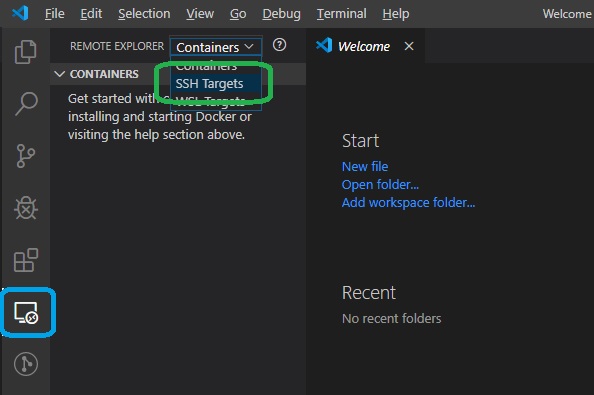Open the Debug menu

point(281,14)
